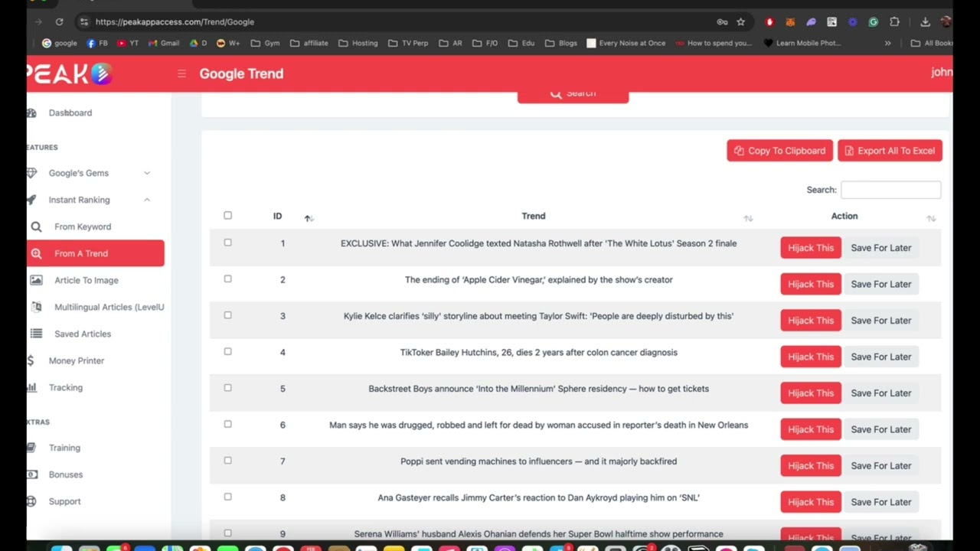The height and width of the screenshot is (551, 980).
Task: Click Copy To Clipboard button
Action: (779, 151)
